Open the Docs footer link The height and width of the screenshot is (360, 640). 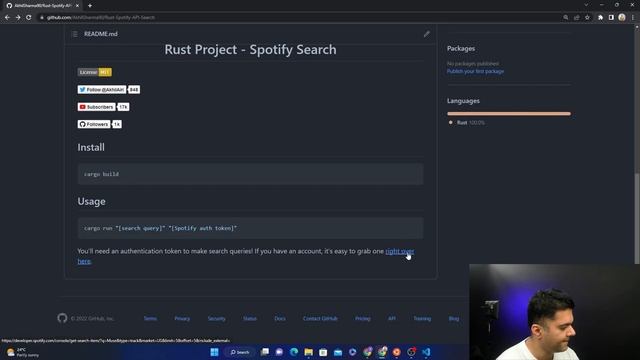click(280, 318)
